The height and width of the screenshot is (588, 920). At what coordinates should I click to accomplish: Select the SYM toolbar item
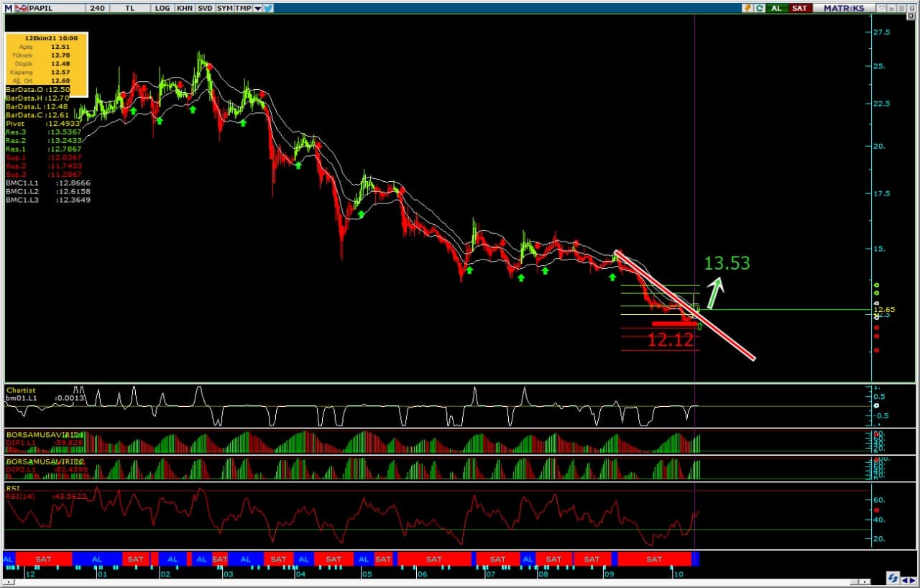(225, 8)
